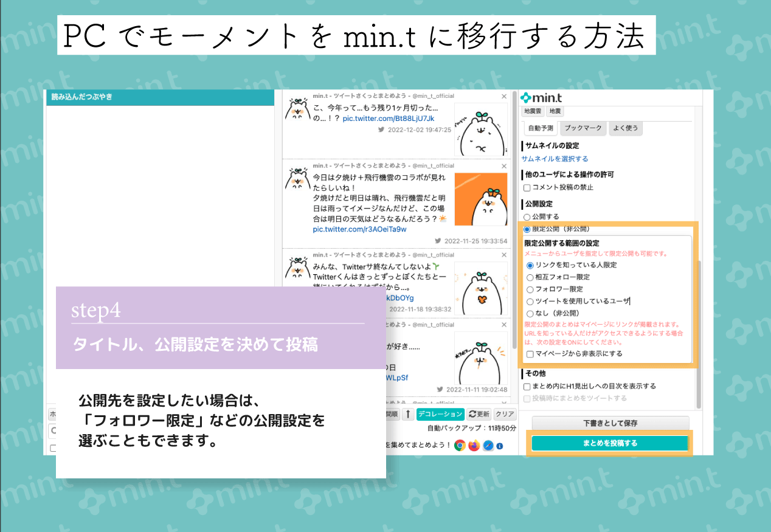Switch to the 自動予測 tab
The width and height of the screenshot is (771, 532).
click(540, 128)
